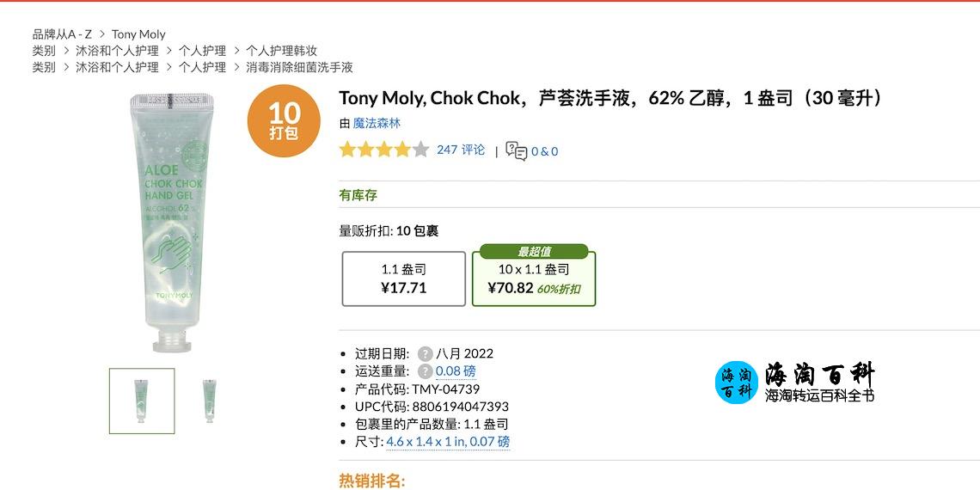
Task: Select the 10 x 1.1 盎司 bundle option
Action: (534, 276)
